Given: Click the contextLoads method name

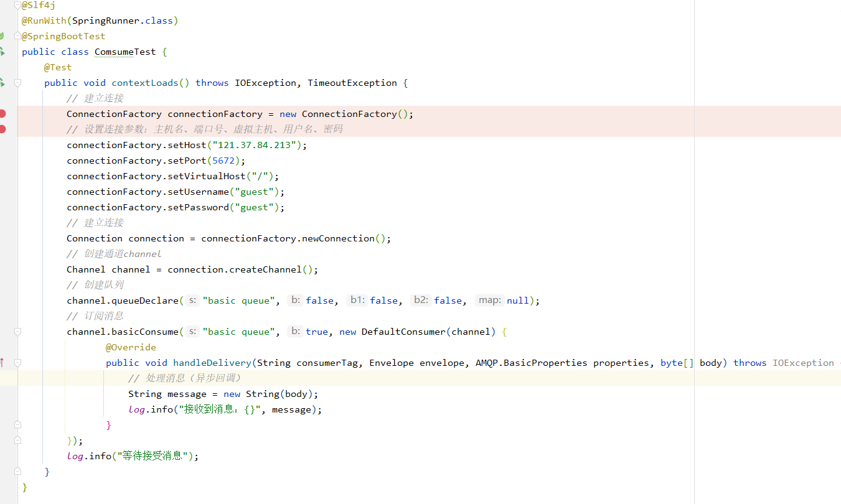Looking at the screenshot, I should tap(145, 83).
